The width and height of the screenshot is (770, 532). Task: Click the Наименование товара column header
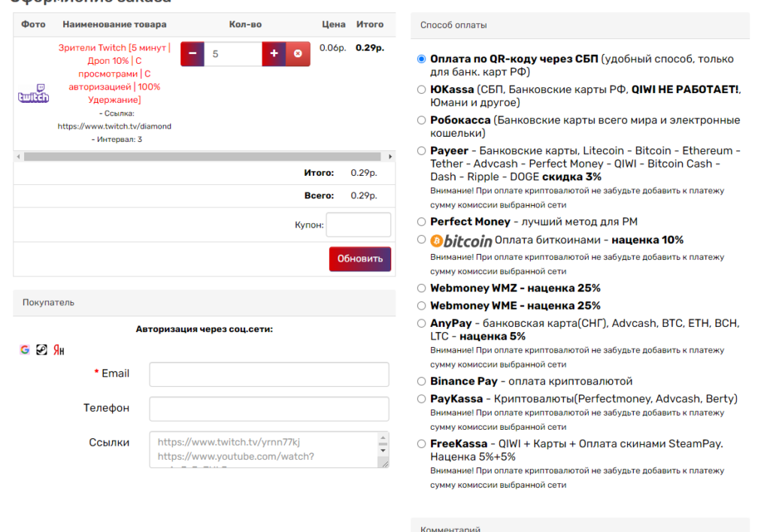click(x=114, y=24)
